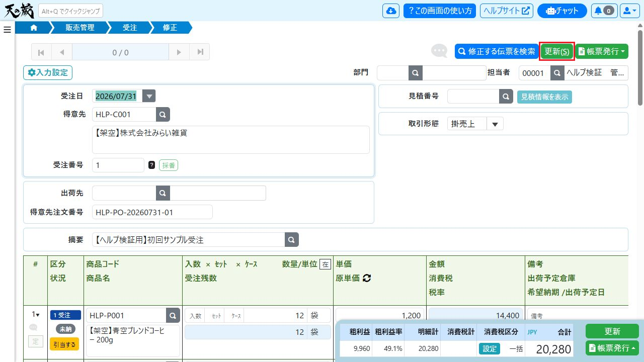Search for a 担当者 staff member

tap(557, 73)
